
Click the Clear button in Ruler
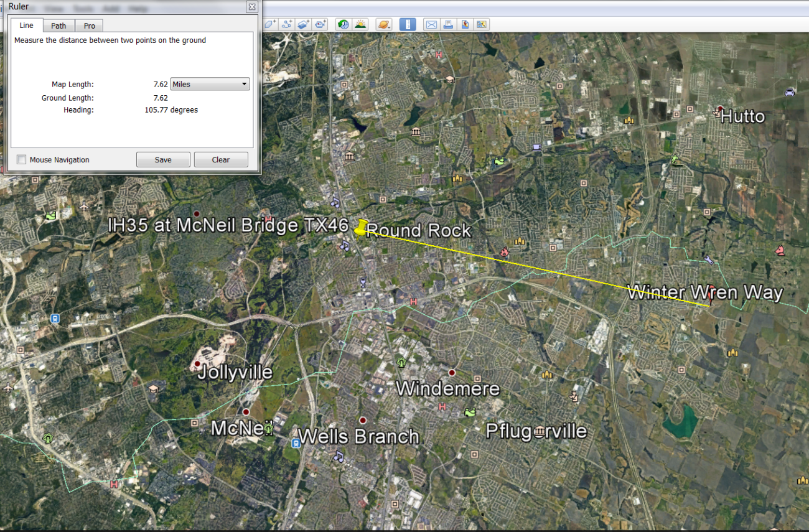point(221,160)
